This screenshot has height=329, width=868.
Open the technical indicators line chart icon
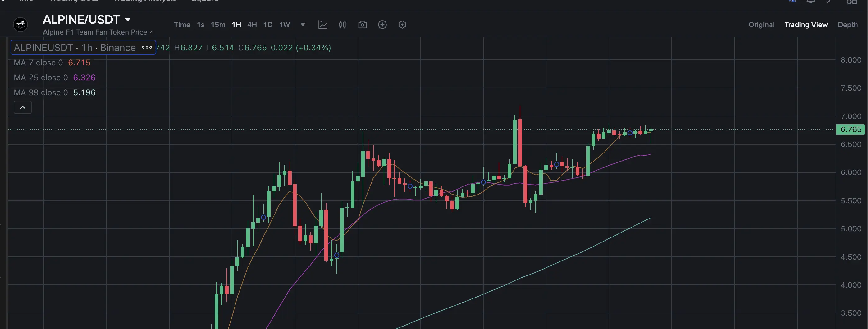322,25
